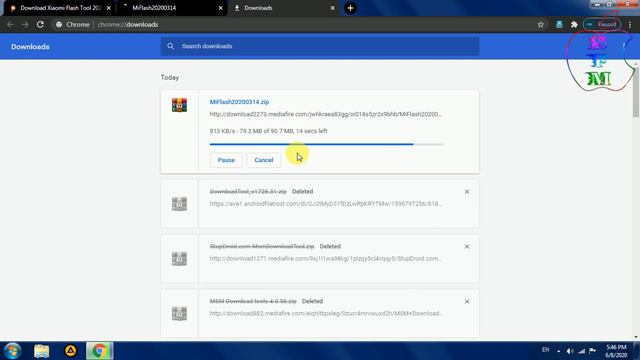Click the search magnifier icon
The image size is (640, 360).
tap(171, 46)
